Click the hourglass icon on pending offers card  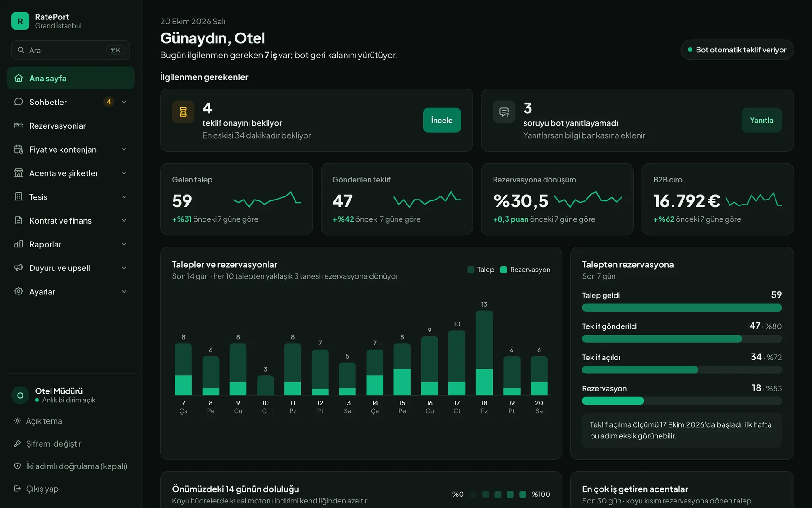183,112
